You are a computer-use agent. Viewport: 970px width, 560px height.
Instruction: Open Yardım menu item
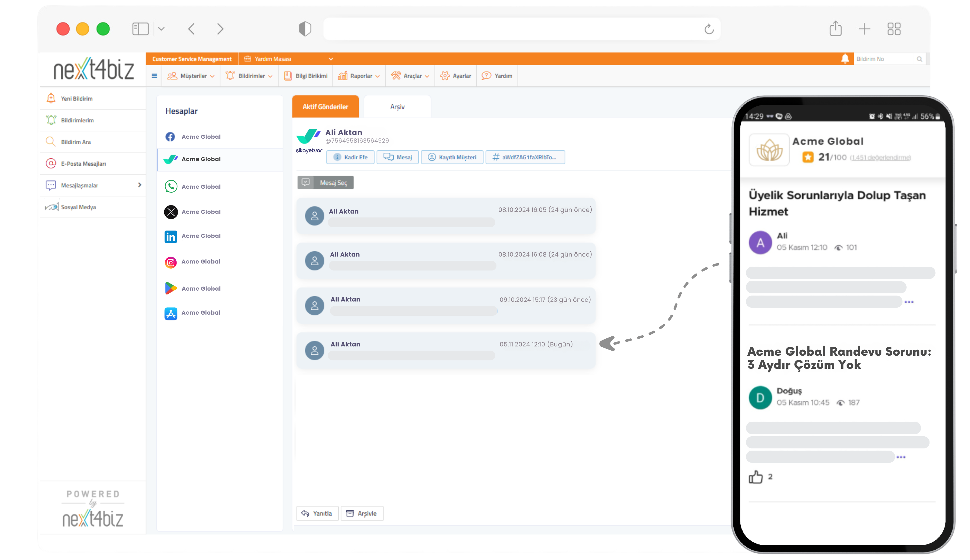click(x=496, y=76)
